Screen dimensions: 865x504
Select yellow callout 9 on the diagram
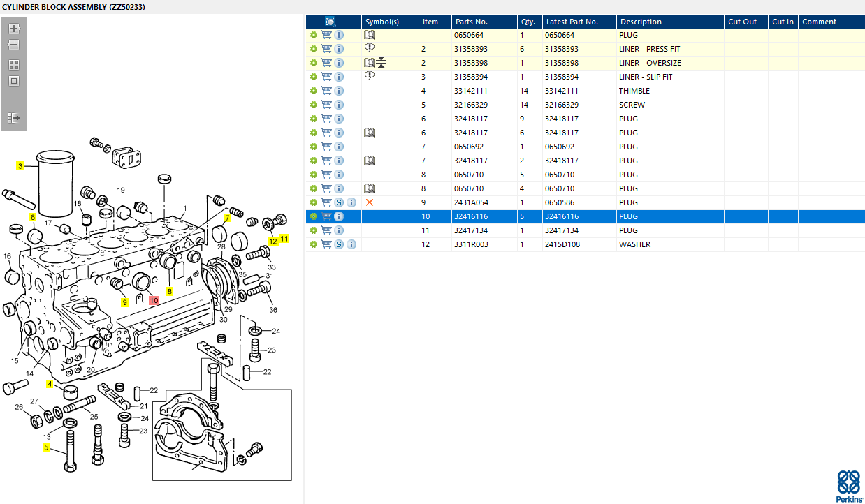[124, 302]
